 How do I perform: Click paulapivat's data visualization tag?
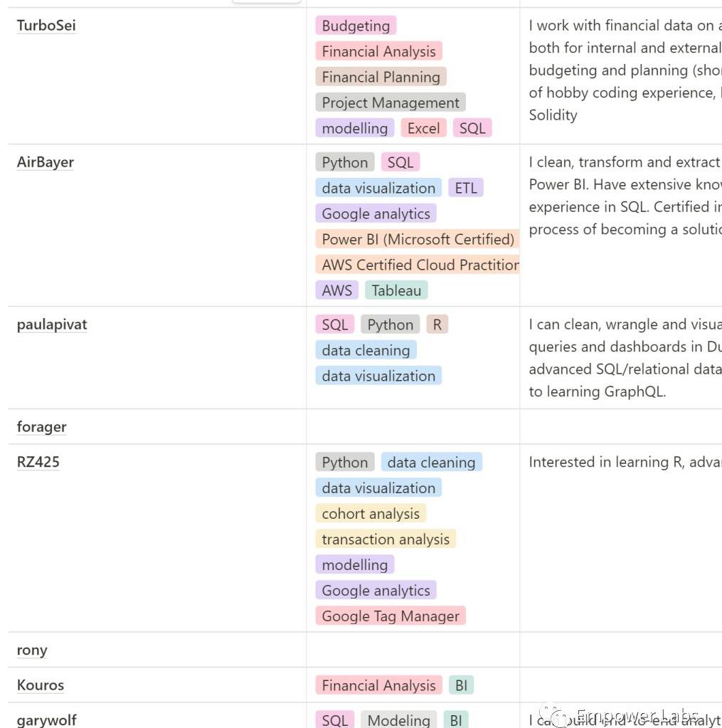pyautogui.click(x=378, y=375)
